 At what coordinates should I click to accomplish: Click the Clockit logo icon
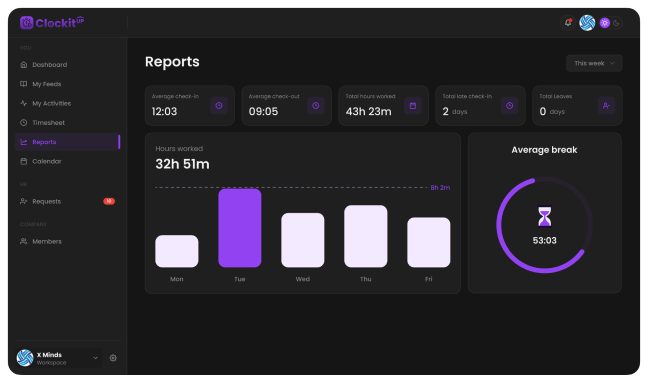point(26,22)
